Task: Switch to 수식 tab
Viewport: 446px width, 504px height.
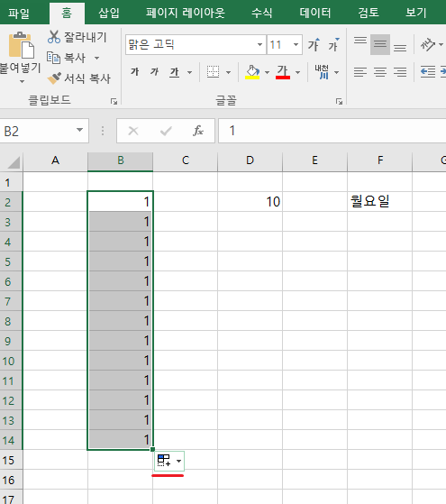Action: click(x=262, y=14)
